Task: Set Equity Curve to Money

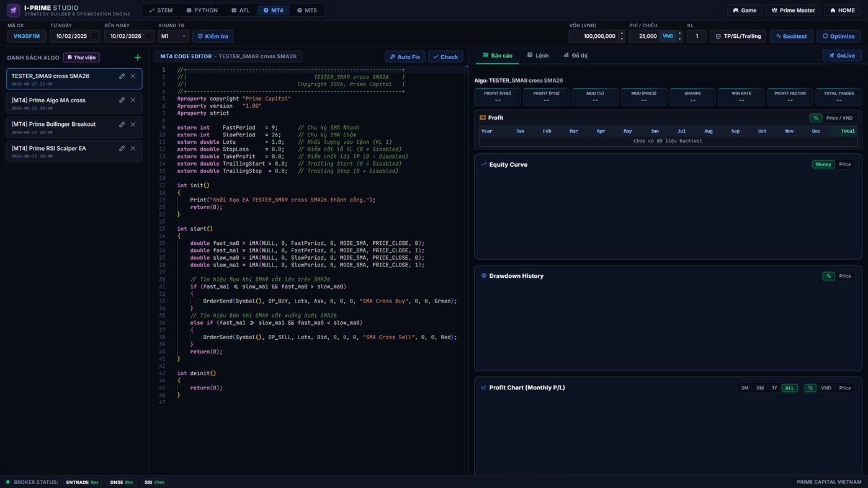Action: point(823,164)
